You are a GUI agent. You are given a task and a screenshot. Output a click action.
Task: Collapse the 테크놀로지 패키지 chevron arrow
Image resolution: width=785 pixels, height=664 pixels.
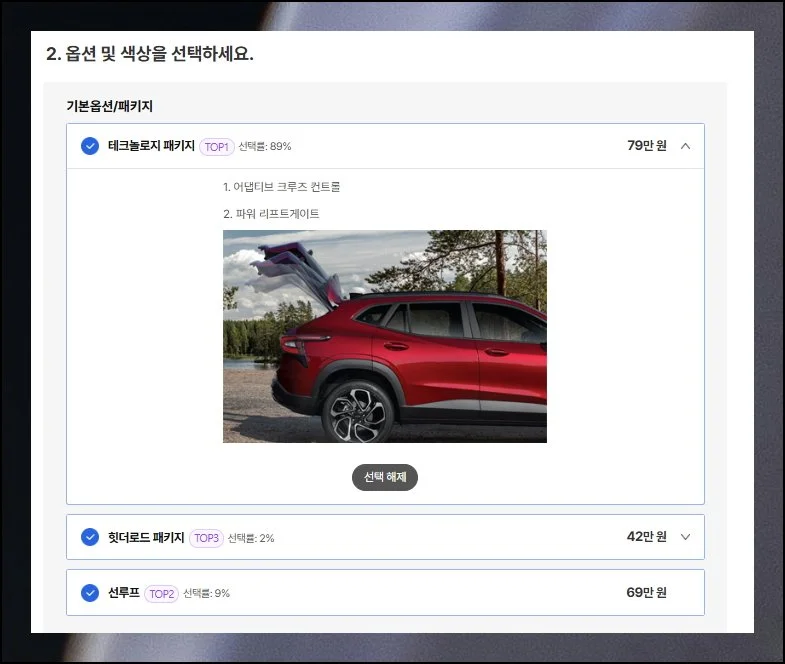tap(685, 146)
